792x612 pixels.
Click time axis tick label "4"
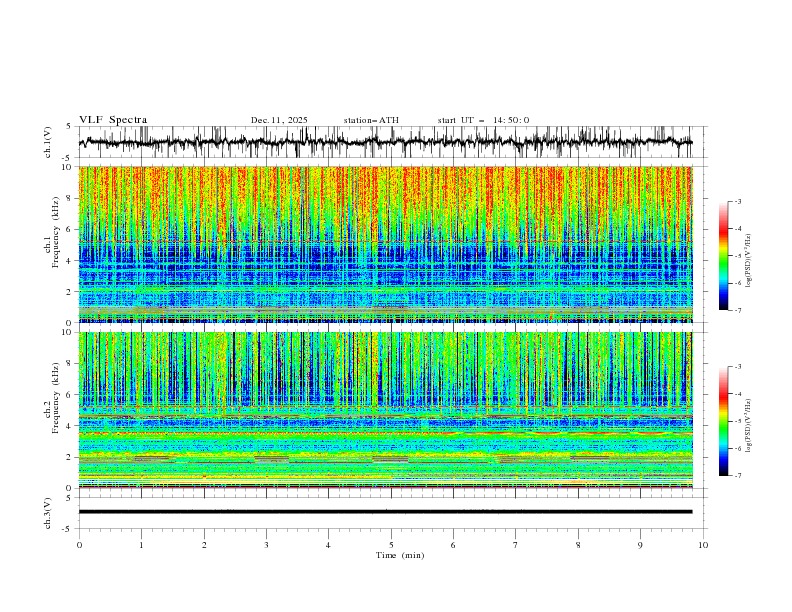coord(328,545)
